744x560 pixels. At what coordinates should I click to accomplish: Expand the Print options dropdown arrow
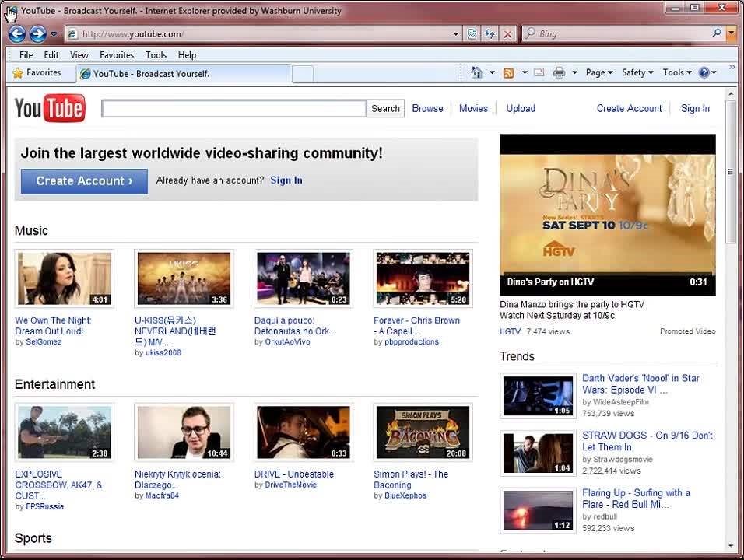click(x=574, y=72)
